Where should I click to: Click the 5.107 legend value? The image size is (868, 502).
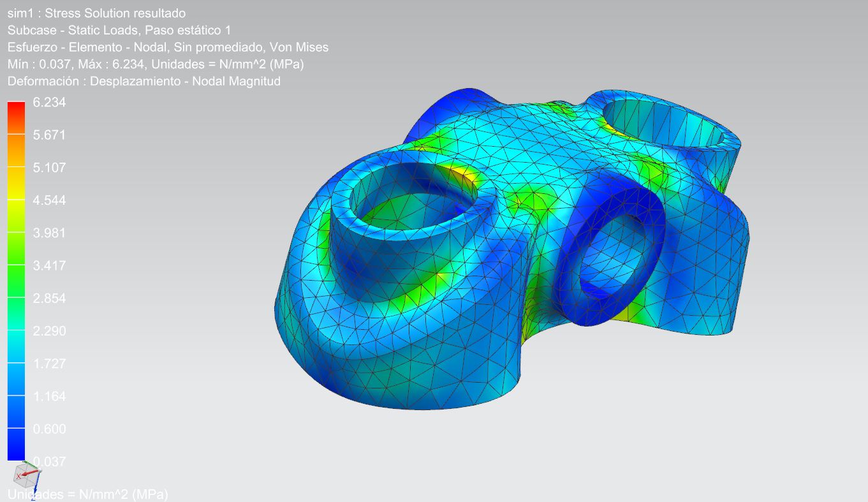(50, 167)
